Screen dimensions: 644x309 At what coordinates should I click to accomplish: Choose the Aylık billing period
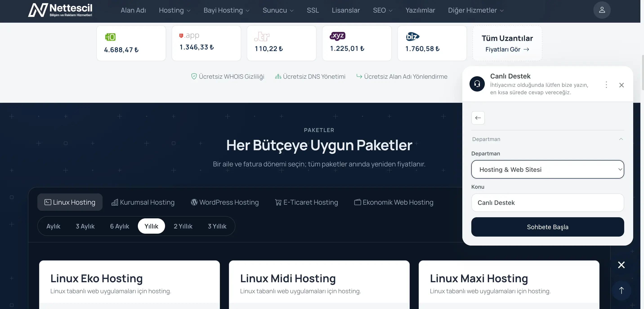pyautogui.click(x=53, y=226)
